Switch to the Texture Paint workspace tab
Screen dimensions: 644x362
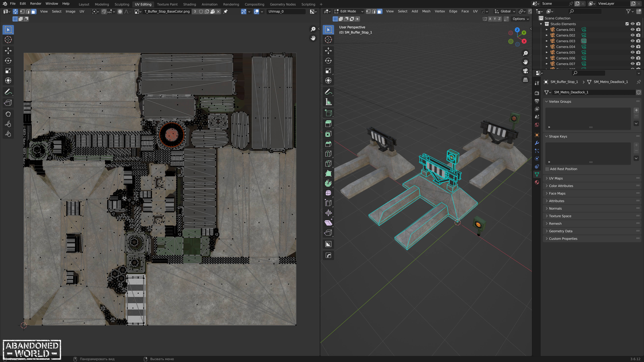[167, 4]
